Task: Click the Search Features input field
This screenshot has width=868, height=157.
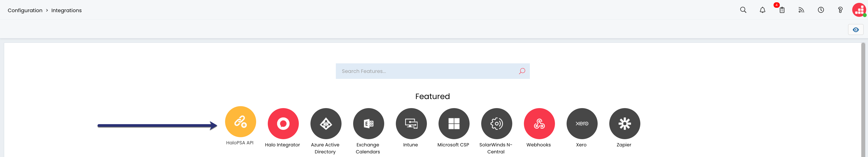Action: (x=432, y=71)
